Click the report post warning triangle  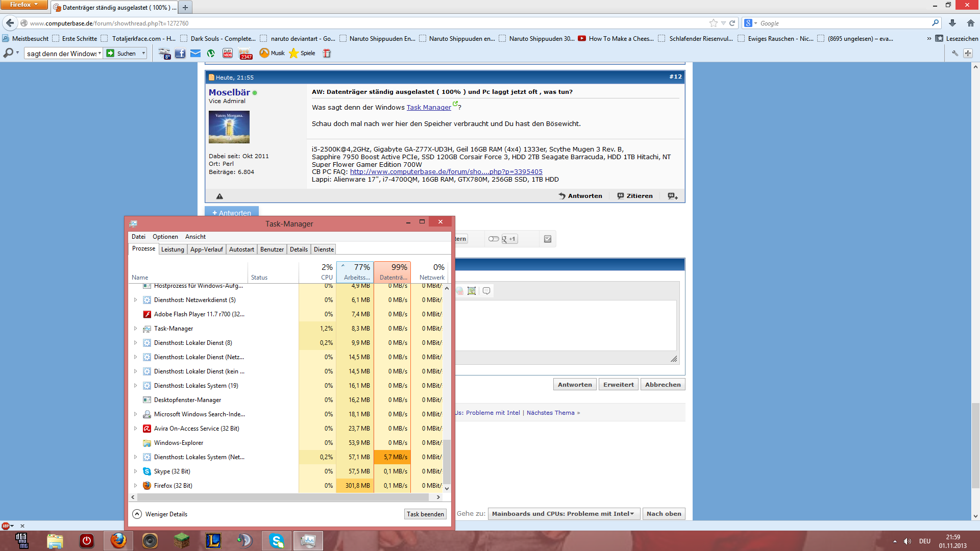[219, 196]
